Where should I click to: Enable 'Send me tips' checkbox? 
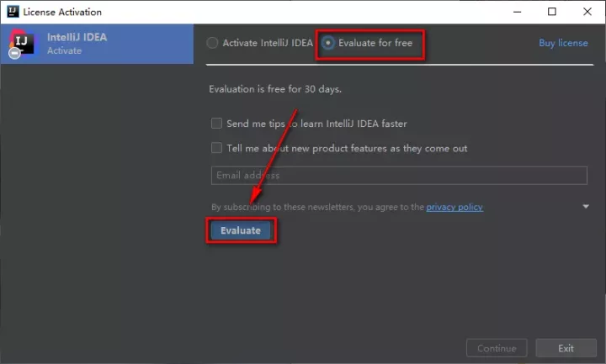pos(217,124)
